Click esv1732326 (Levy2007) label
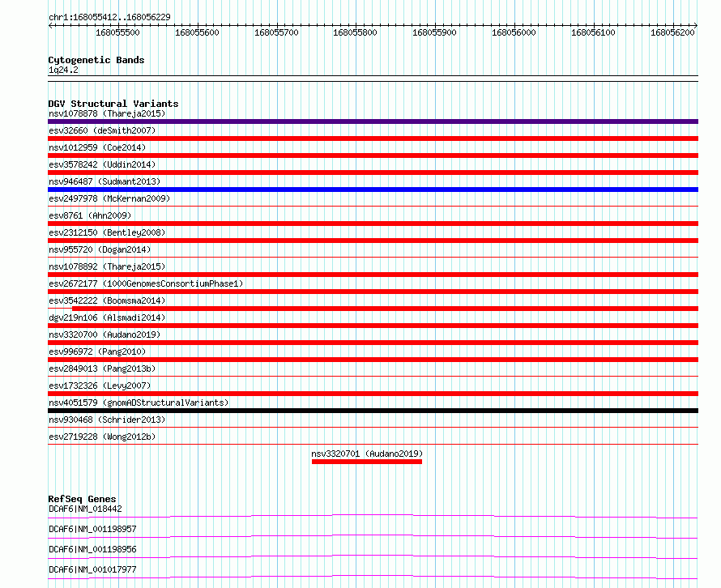 point(100,386)
